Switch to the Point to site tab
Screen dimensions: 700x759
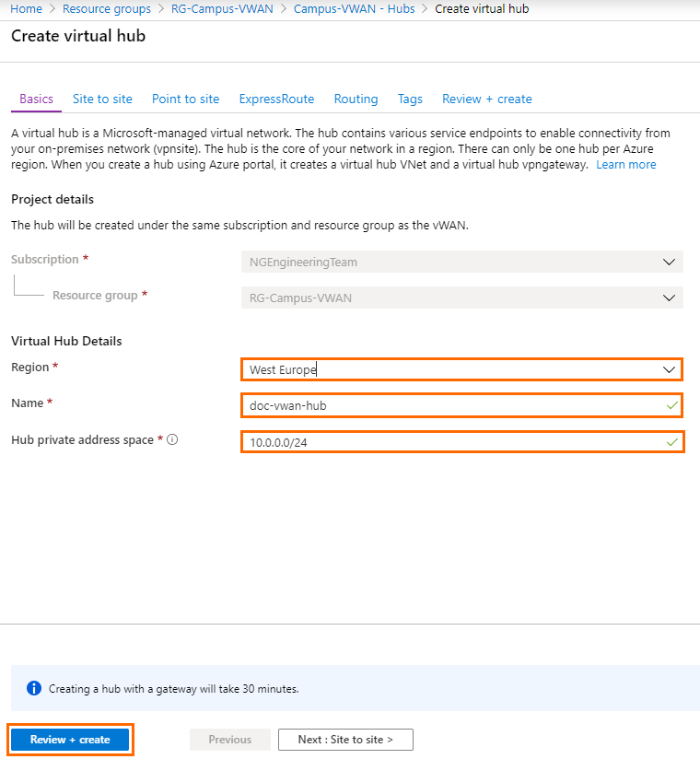(185, 99)
